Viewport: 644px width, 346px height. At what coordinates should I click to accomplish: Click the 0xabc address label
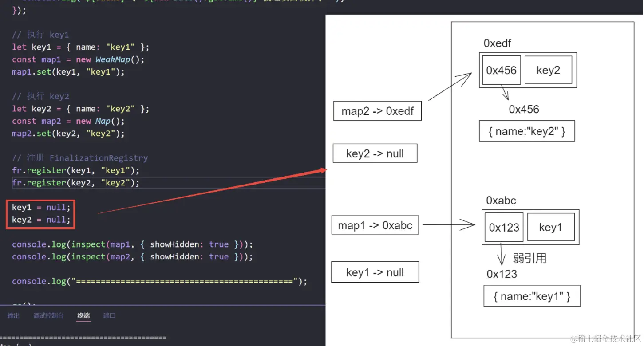pyautogui.click(x=501, y=201)
